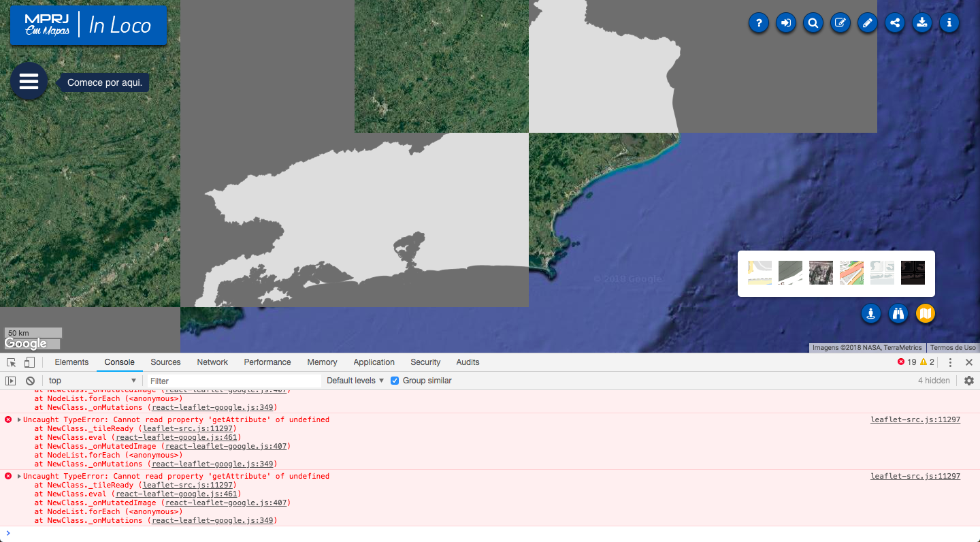Toggle the orange basemap selector button
Screen dimensions: 980x542
926,313
